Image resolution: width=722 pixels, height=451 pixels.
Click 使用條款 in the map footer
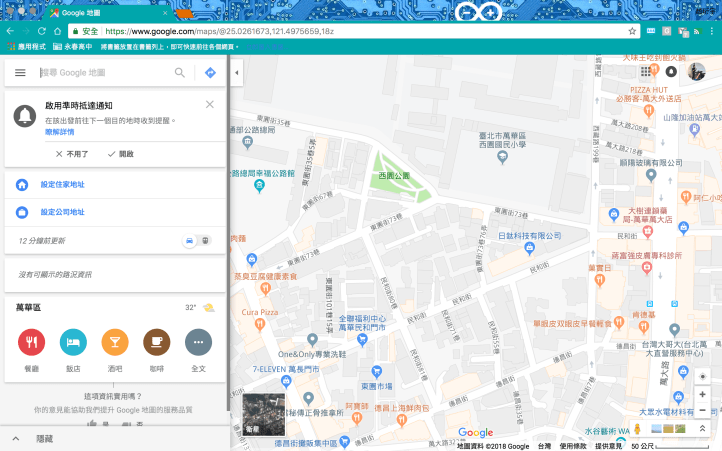[x=573, y=446]
